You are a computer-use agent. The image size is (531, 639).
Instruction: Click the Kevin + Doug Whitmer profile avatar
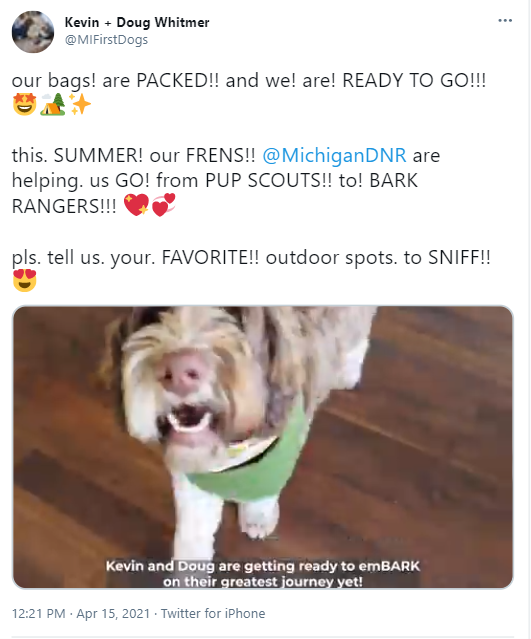click(33, 32)
